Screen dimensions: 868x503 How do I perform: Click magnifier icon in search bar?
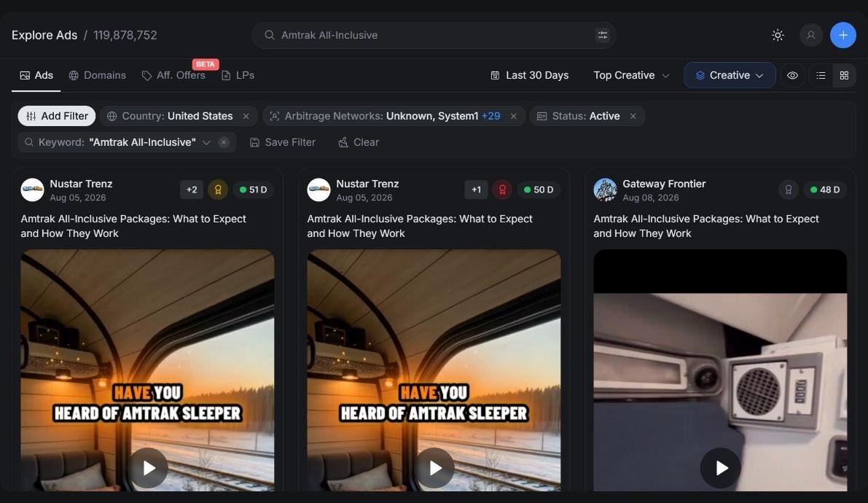pos(270,35)
